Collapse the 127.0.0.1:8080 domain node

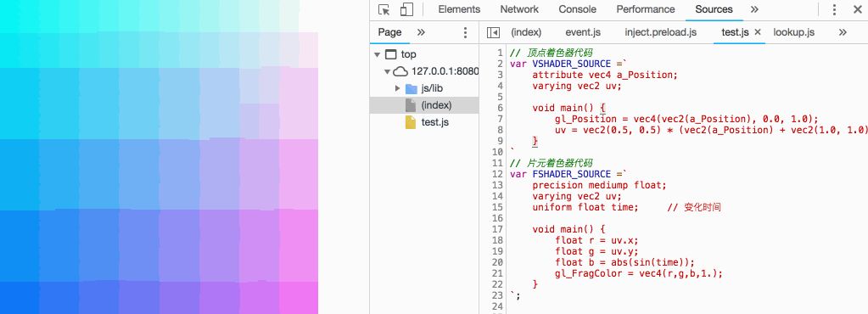387,71
